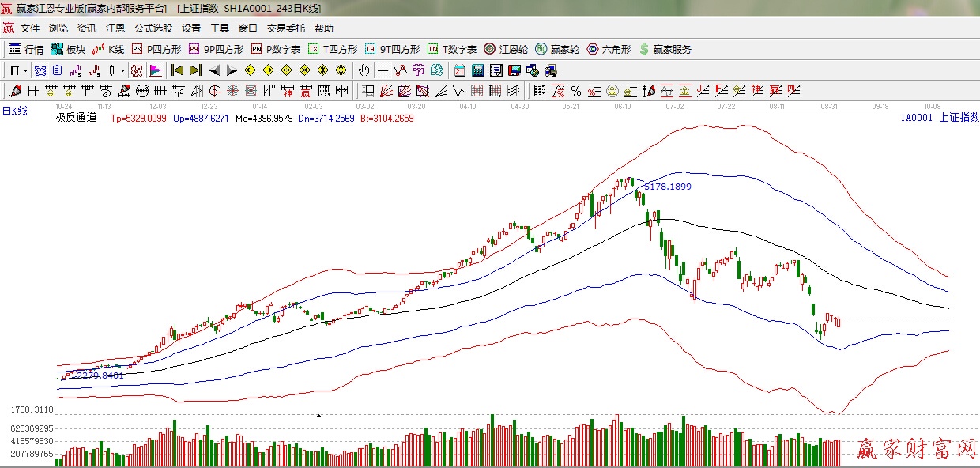Open the 交易委托 menu
Viewport: 980px width, 468px height.
[285, 28]
